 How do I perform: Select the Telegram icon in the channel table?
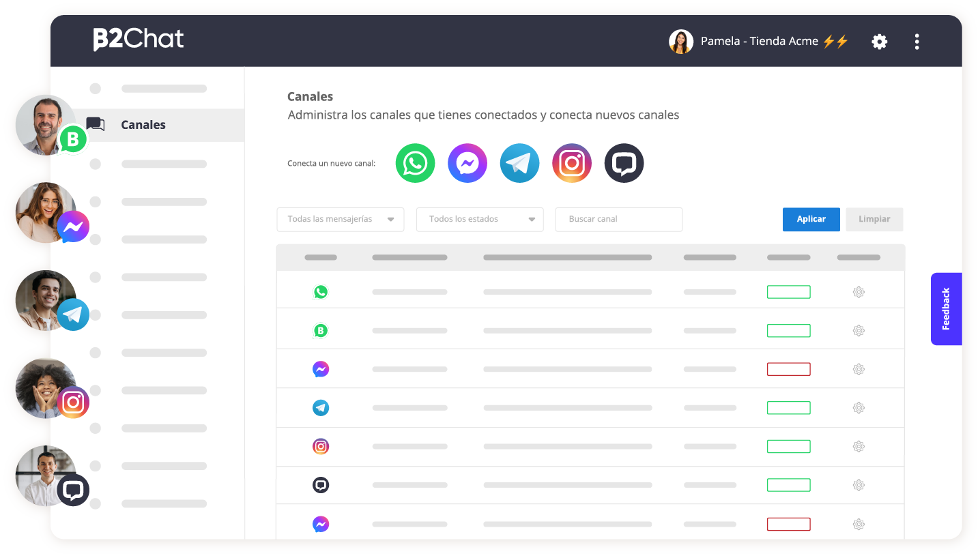[321, 408]
